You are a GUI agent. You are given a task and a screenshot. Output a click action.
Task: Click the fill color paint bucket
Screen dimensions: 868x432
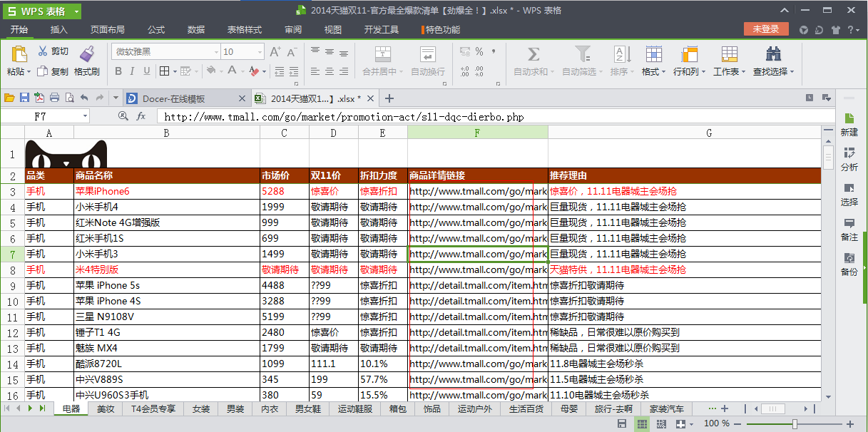tap(211, 71)
